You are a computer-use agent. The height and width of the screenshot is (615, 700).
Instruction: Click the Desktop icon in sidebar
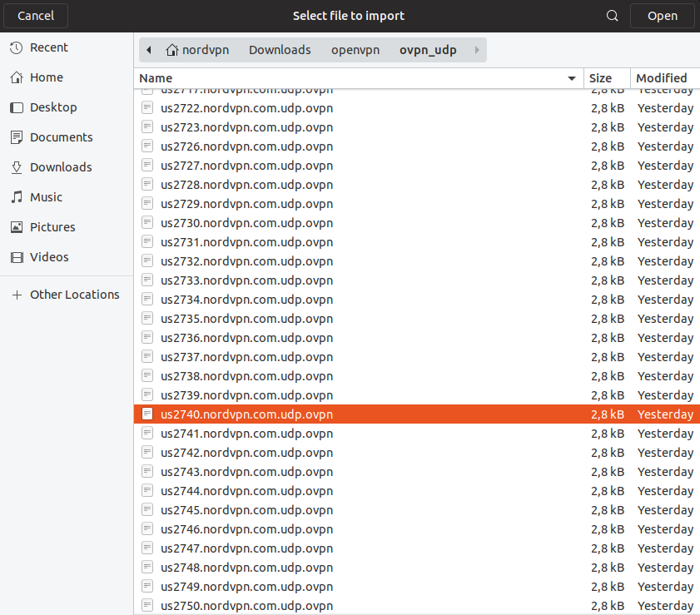(x=16, y=108)
